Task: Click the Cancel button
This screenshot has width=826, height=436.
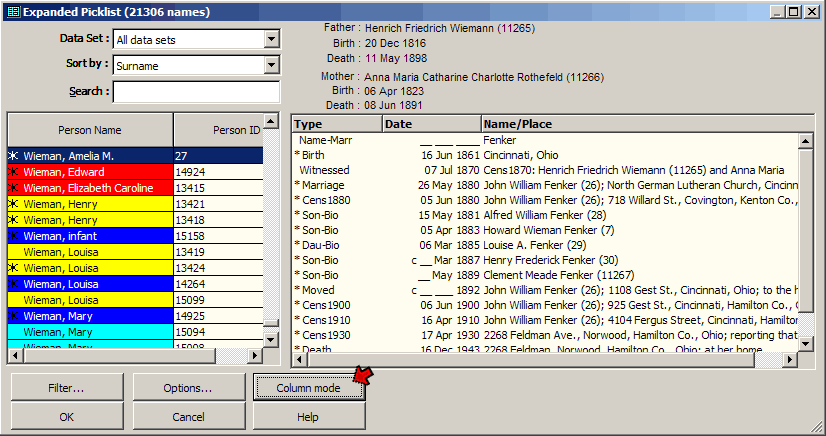Action: click(189, 417)
